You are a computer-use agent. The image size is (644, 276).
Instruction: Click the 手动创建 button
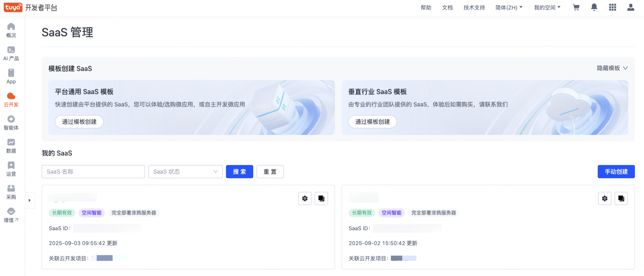pyautogui.click(x=616, y=172)
